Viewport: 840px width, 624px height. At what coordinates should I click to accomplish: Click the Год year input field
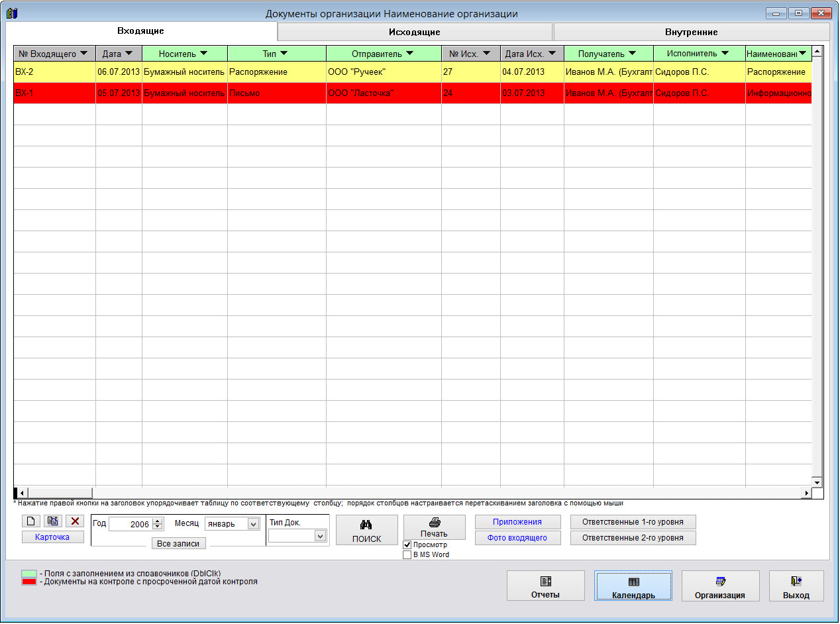[130, 524]
